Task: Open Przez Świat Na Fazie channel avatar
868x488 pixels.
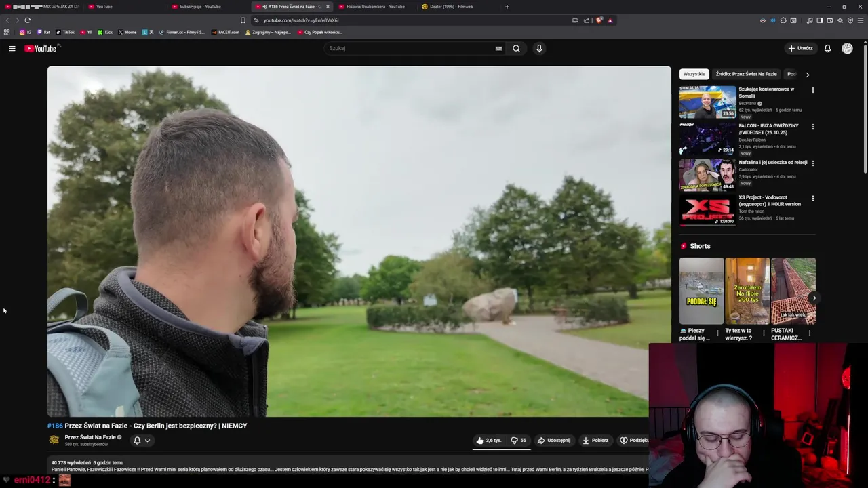Action: click(54, 440)
